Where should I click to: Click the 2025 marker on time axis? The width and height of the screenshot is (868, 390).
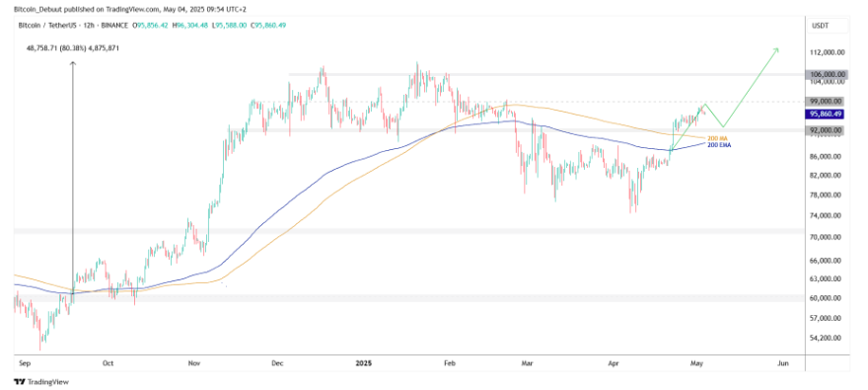[x=364, y=363]
